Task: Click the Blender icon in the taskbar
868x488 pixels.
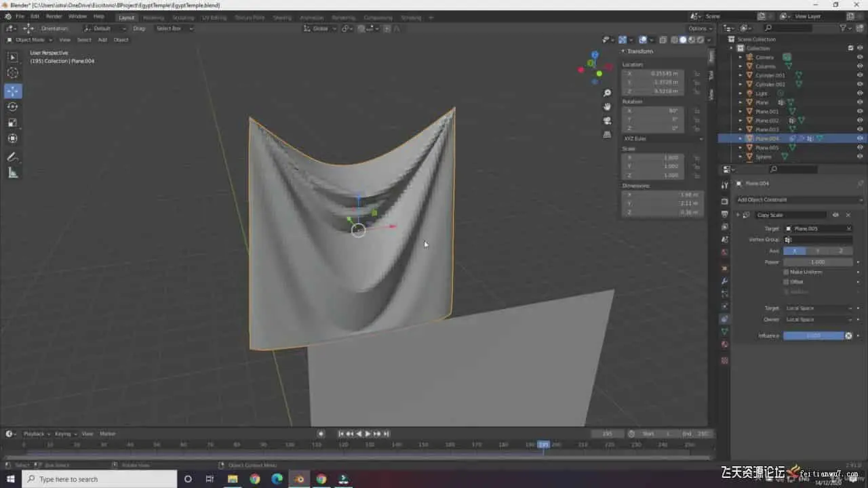Action: (x=299, y=479)
